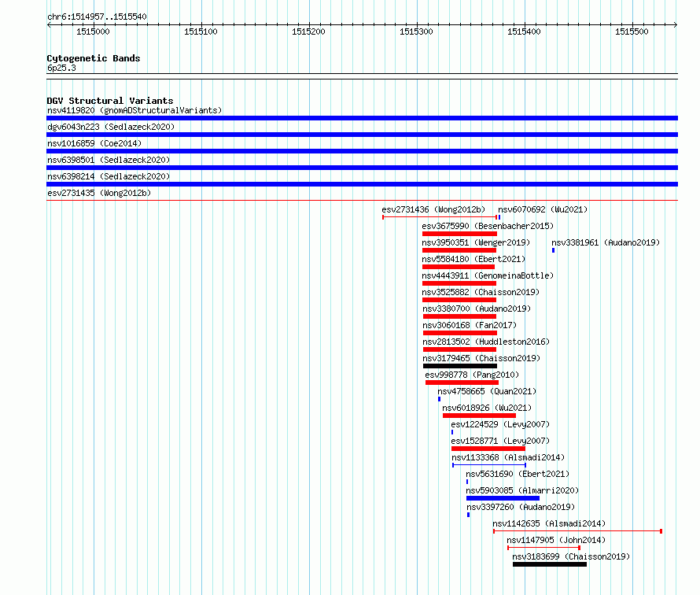The width and height of the screenshot is (700, 595).
Task: Click the chr6:1514957..1515540 coordinate text
Action: [x=97, y=17]
